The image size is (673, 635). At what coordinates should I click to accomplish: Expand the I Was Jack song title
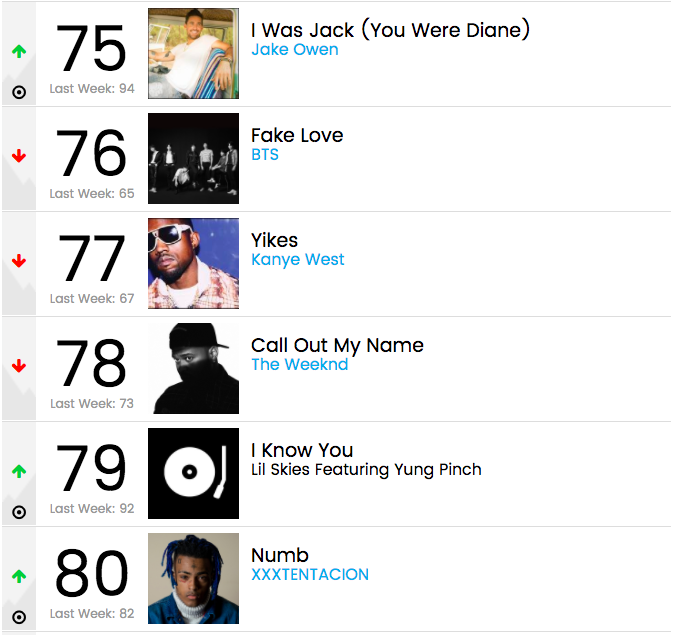pyautogui.click(x=390, y=30)
